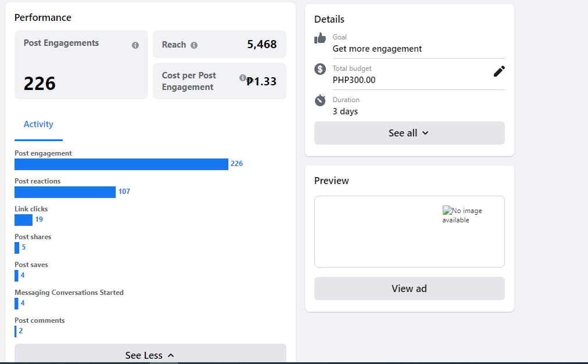The image size is (588, 364).
Task: Select the Link clicks bar showing 19
Action: pyautogui.click(x=23, y=220)
